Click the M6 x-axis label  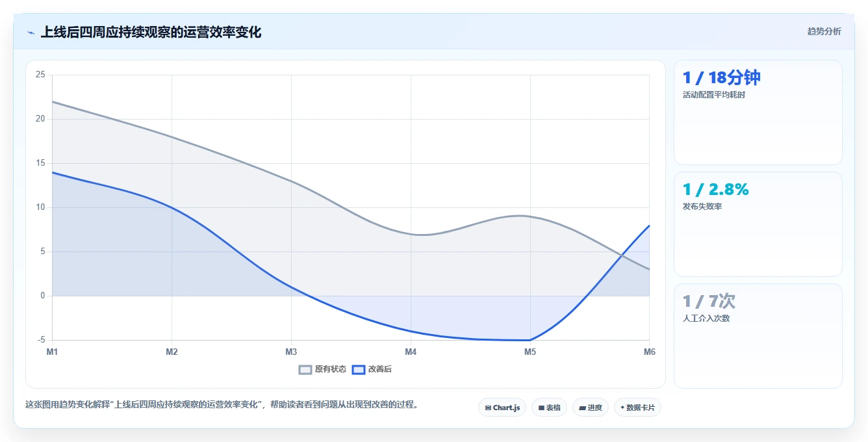tap(649, 352)
